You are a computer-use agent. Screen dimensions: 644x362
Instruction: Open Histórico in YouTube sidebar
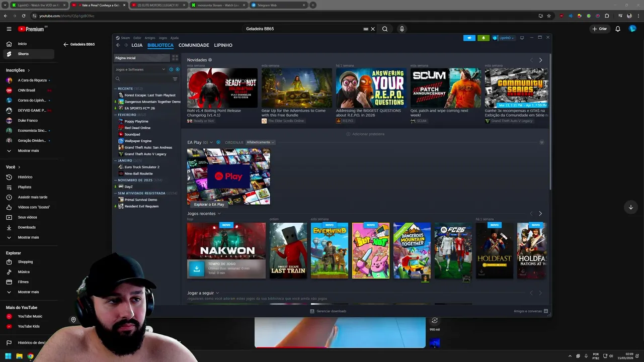[x=25, y=177]
